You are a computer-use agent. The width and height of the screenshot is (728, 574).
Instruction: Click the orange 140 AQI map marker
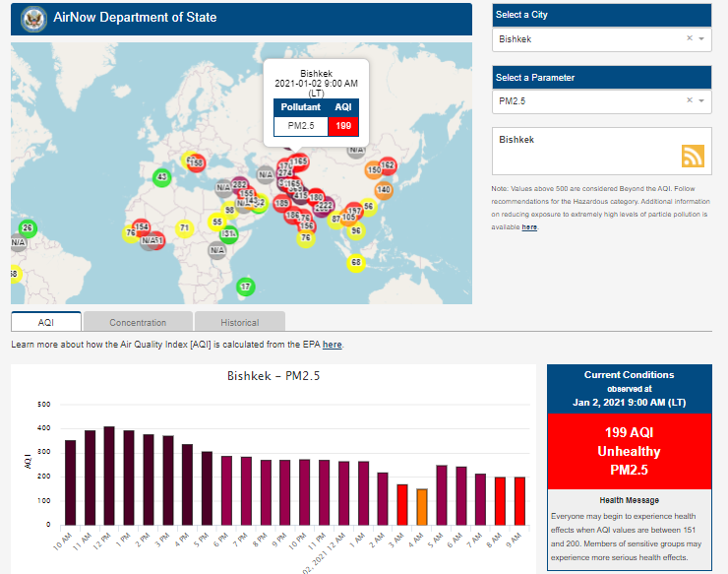(384, 190)
